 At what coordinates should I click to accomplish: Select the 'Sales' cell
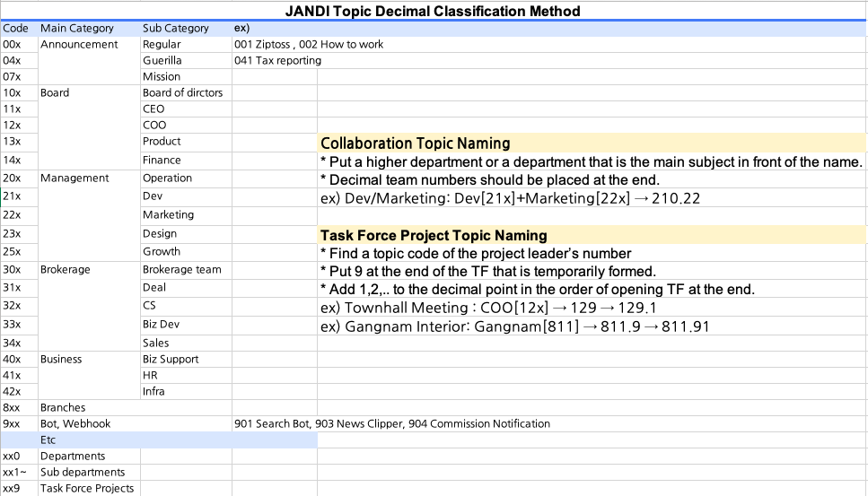click(186, 343)
